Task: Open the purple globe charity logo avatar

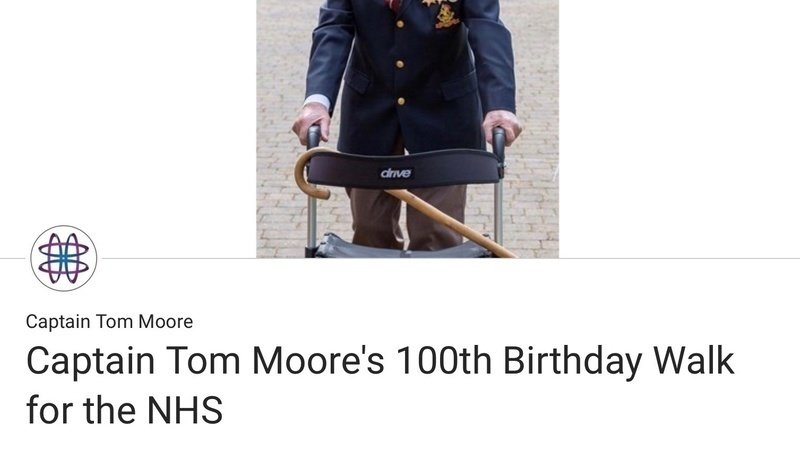Action: click(64, 258)
